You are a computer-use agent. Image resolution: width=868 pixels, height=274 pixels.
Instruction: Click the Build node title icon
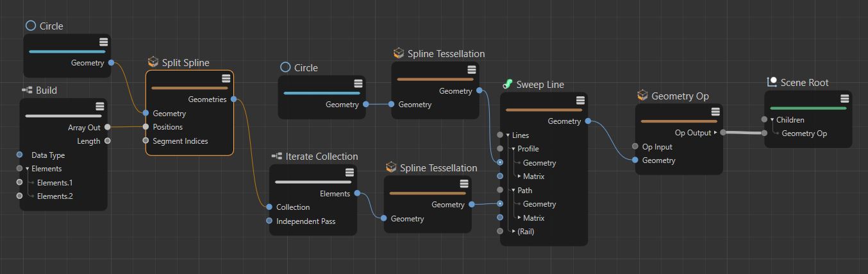click(27, 90)
